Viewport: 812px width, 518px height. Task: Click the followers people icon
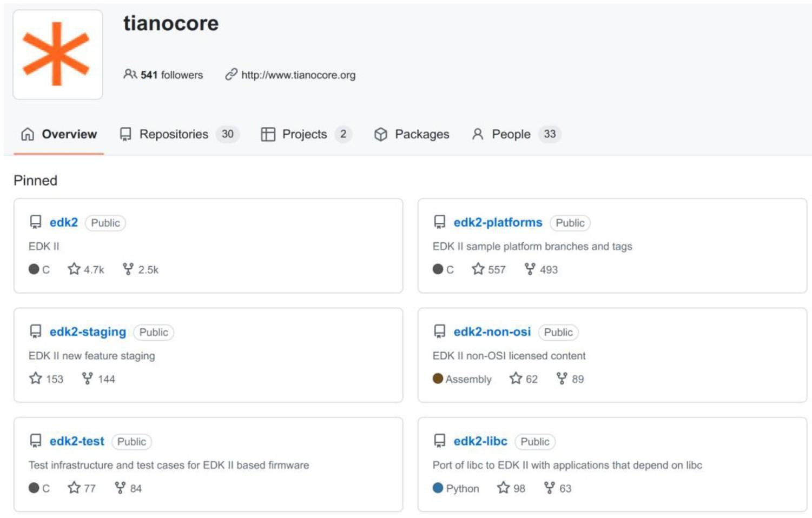[x=130, y=74]
